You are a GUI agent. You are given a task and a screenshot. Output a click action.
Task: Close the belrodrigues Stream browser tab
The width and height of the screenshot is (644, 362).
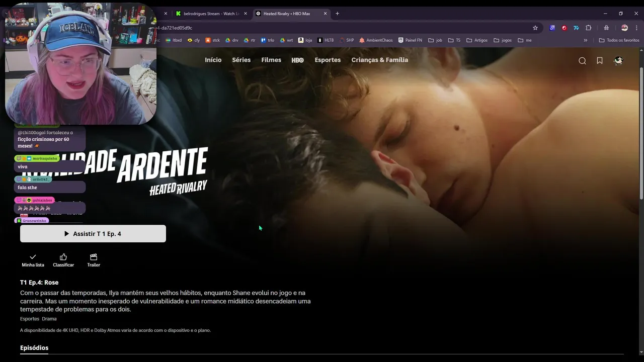(246, 14)
